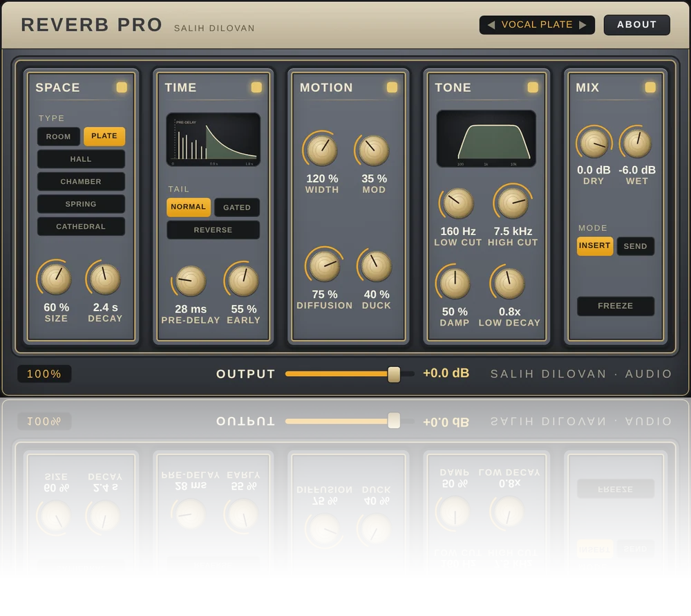Open the ABOUT dialog
691x616 pixels.
pos(636,25)
